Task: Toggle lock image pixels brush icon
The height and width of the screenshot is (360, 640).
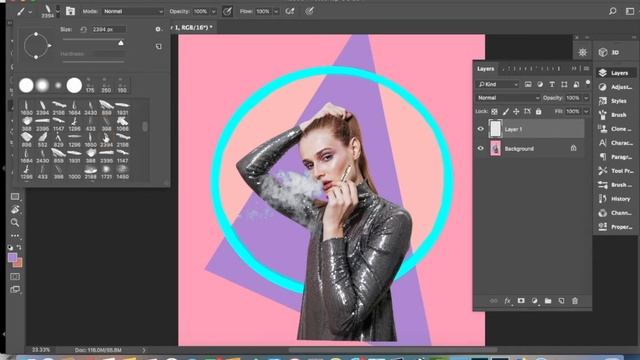Action: point(505,111)
